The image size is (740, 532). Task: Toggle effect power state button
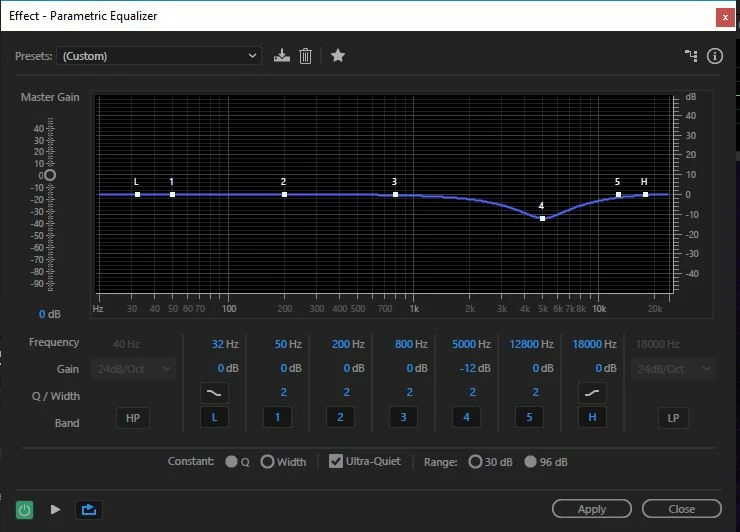pos(25,510)
